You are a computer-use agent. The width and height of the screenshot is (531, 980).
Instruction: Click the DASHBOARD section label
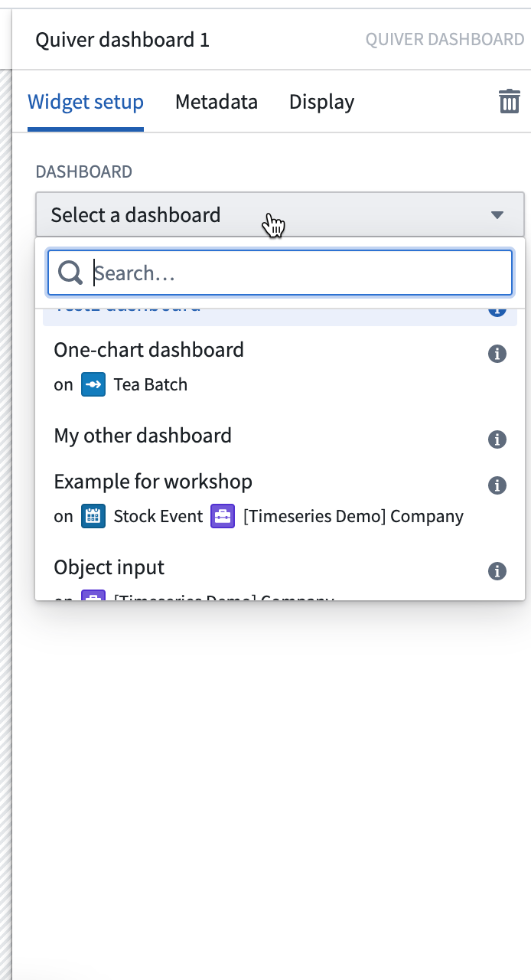(x=84, y=171)
